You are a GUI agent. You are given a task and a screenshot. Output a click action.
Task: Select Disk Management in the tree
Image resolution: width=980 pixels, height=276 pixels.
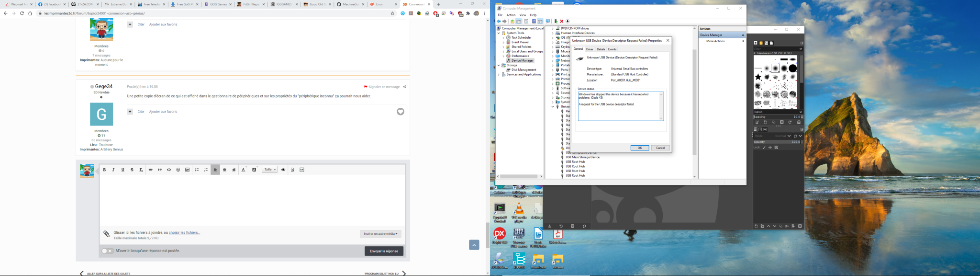(x=523, y=70)
